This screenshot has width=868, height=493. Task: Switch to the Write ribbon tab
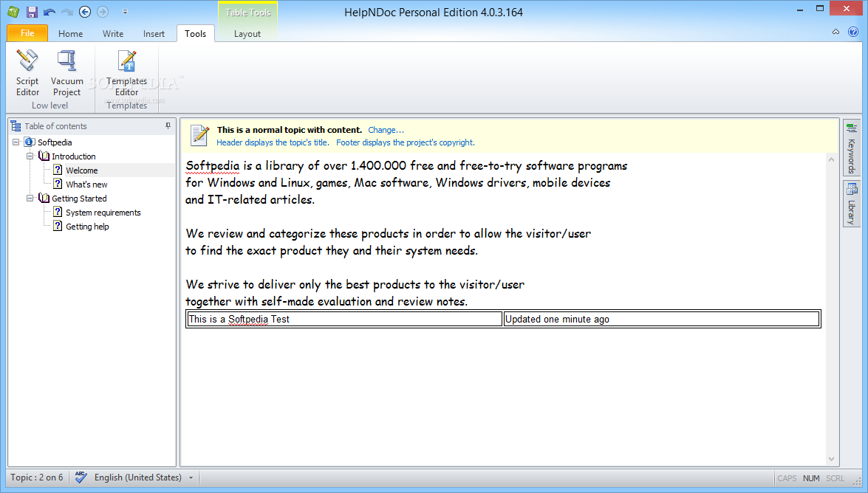113,34
